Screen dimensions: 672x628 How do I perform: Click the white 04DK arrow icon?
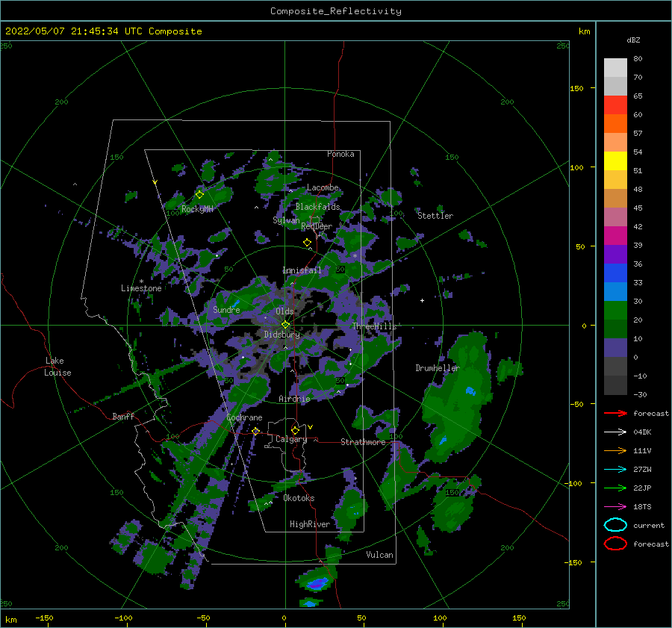[x=615, y=432]
